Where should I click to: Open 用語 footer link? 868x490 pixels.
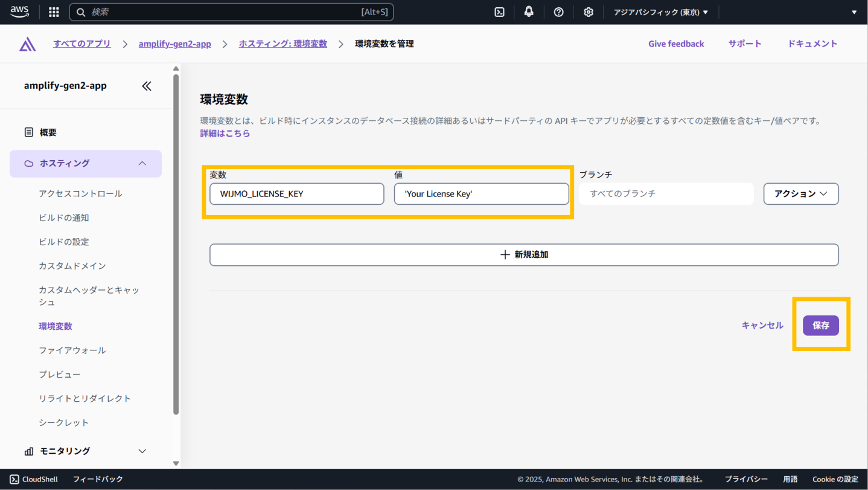click(790, 479)
